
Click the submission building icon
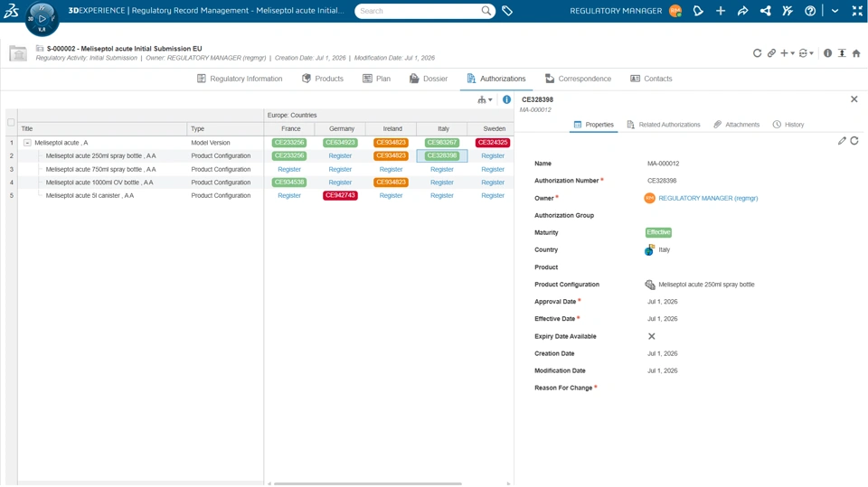click(18, 53)
